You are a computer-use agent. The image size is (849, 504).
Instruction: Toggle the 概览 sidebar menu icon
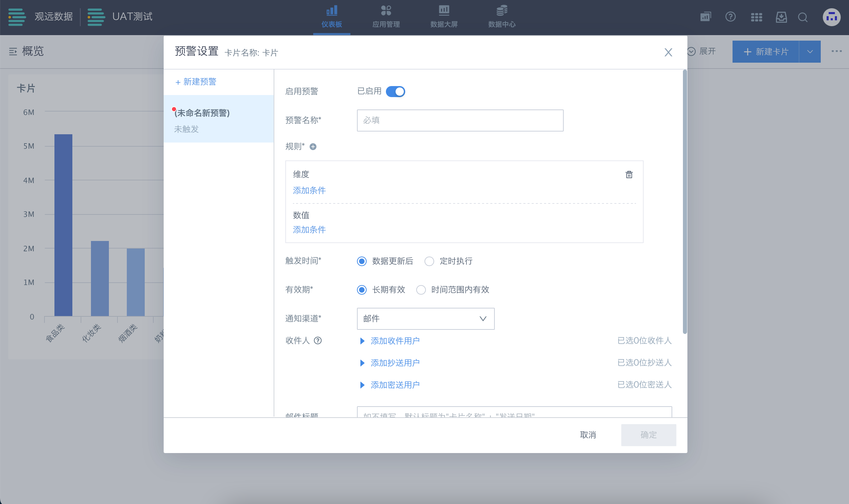pyautogui.click(x=13, y=52)
